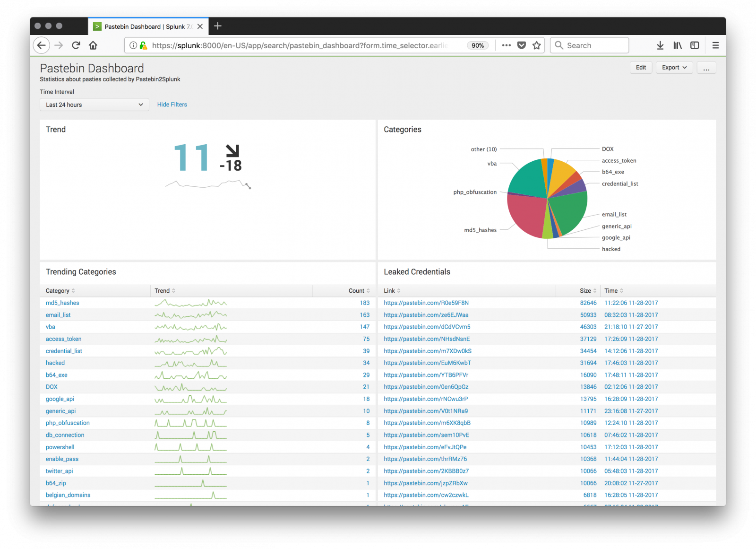Sort by Link column
Image resolution: width=756 pixels, height=549 pixels.
392,291
